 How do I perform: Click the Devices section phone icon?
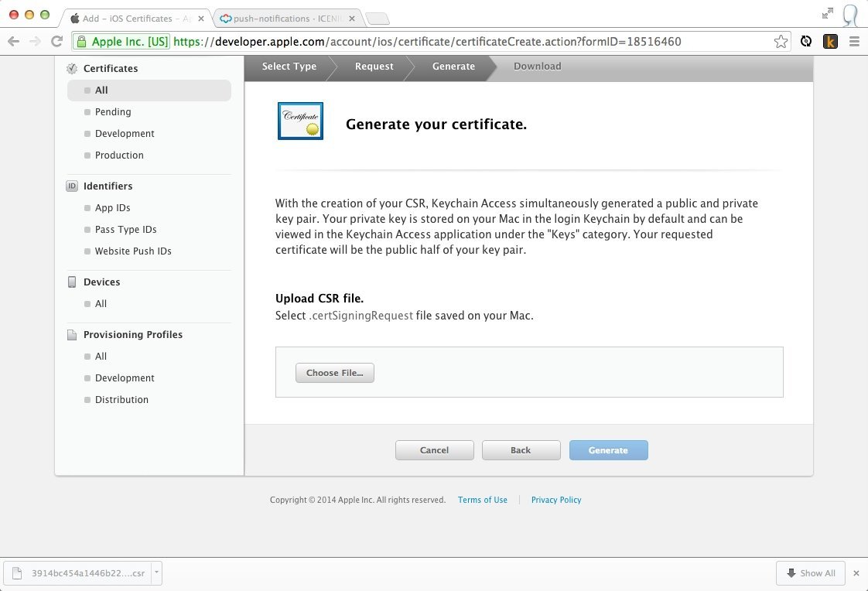tap(72, 282)
